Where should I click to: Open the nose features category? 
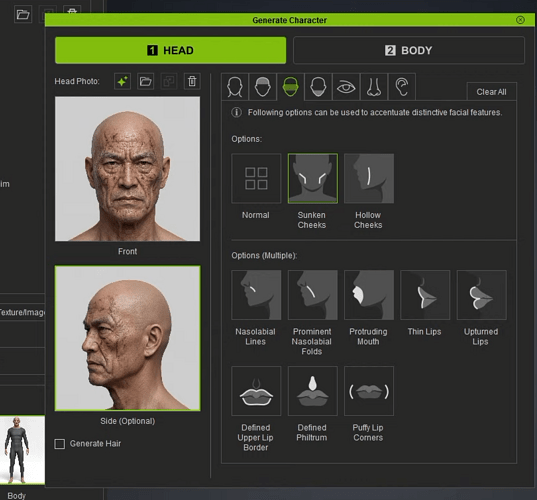tap(374, 87)
